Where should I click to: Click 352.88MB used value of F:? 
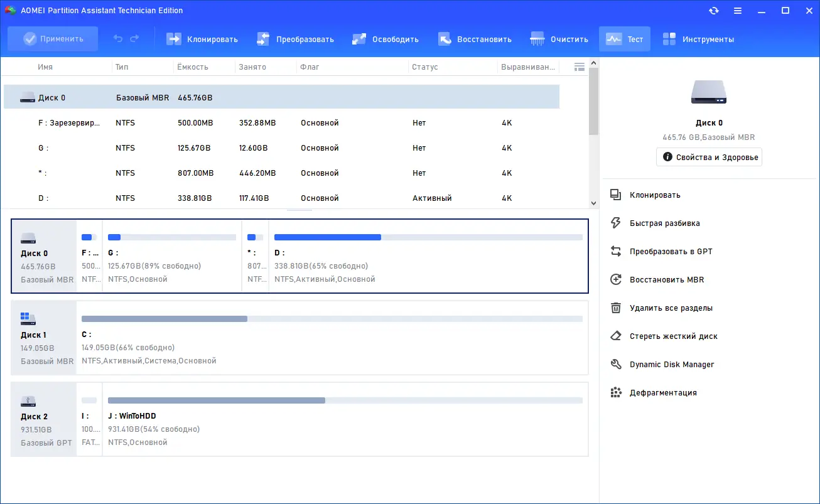[257, 123]
